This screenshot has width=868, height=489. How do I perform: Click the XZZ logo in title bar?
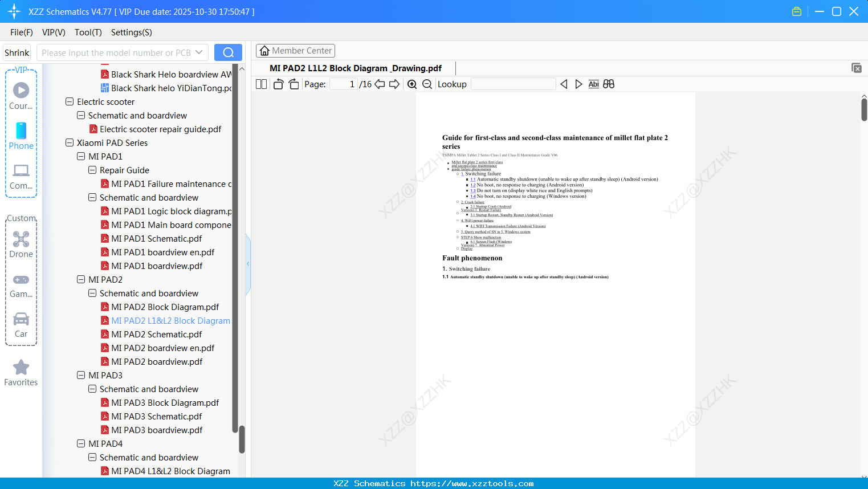point(14,11)
